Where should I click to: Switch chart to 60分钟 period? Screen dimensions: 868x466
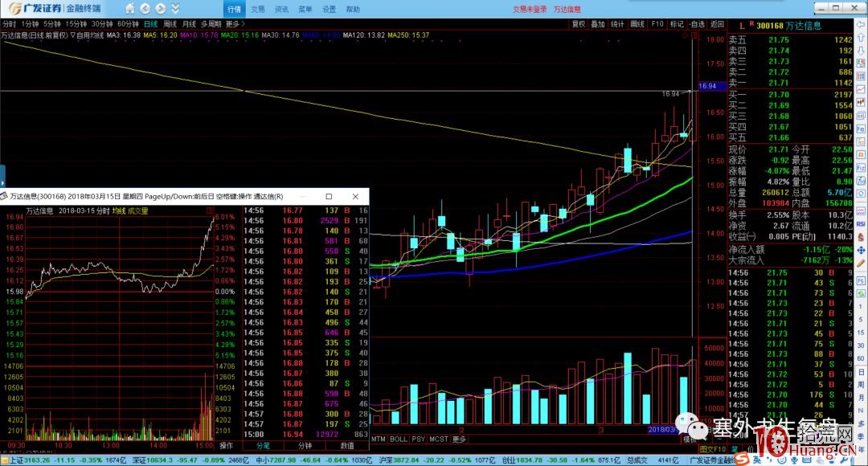click(x=129, y=24)
